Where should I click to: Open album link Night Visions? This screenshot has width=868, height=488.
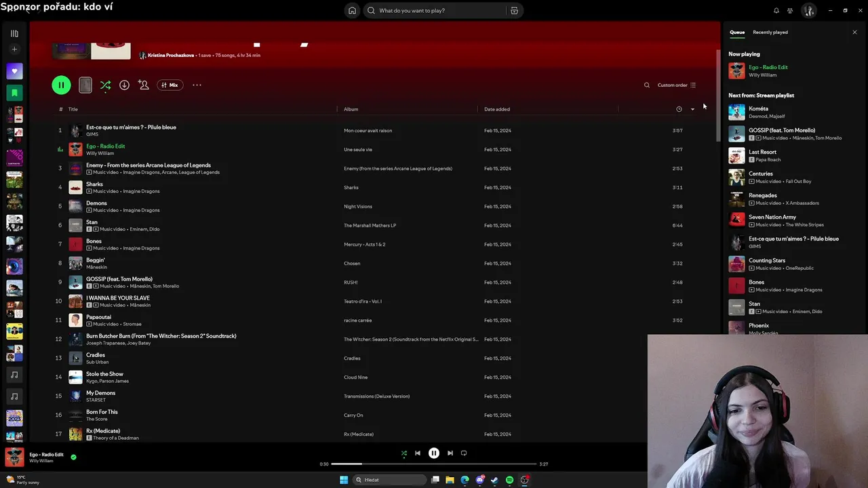click(x=358, y=206)
